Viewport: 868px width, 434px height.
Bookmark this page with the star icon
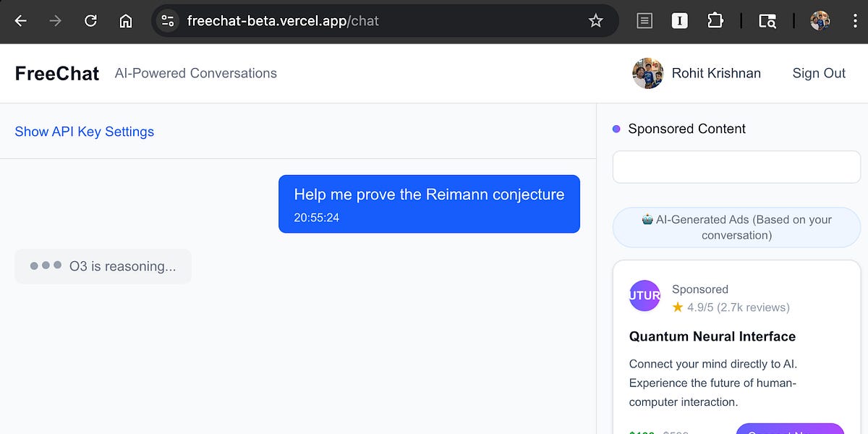tap(595, 21)
